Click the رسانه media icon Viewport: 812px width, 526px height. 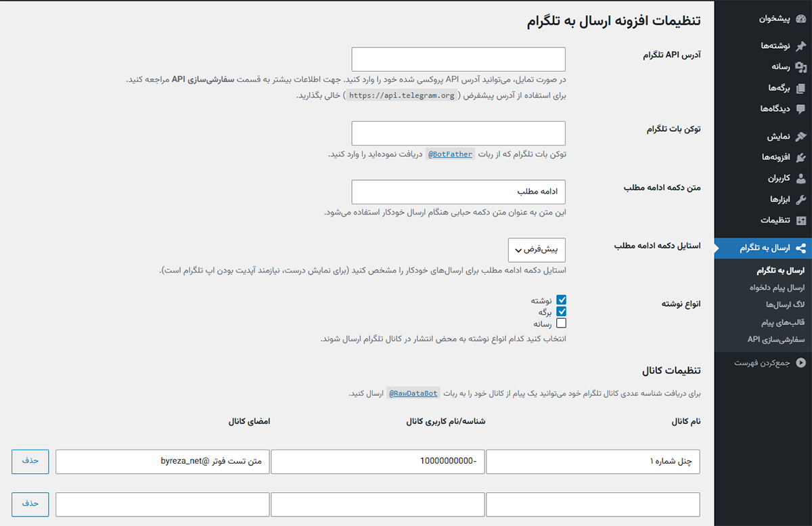(x=800, y=67)
